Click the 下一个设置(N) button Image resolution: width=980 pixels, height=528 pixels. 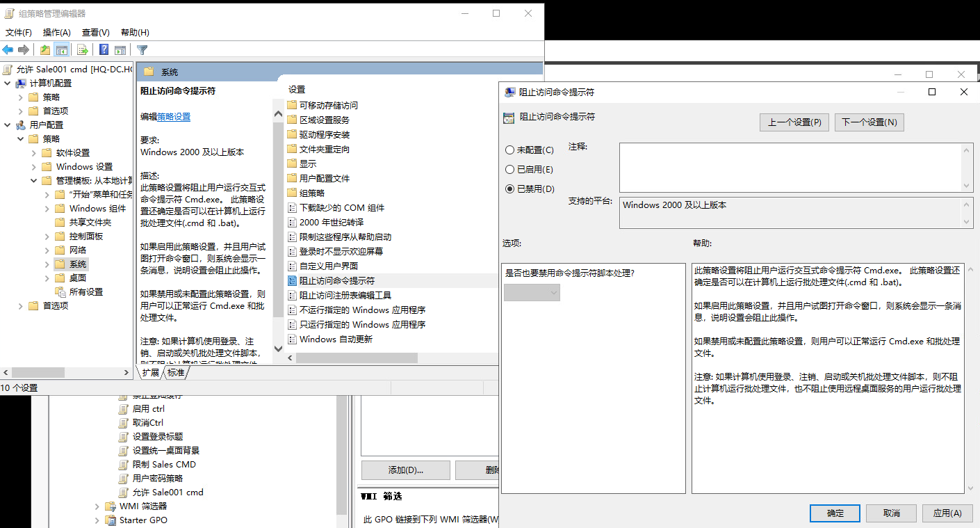click(869, 122)
